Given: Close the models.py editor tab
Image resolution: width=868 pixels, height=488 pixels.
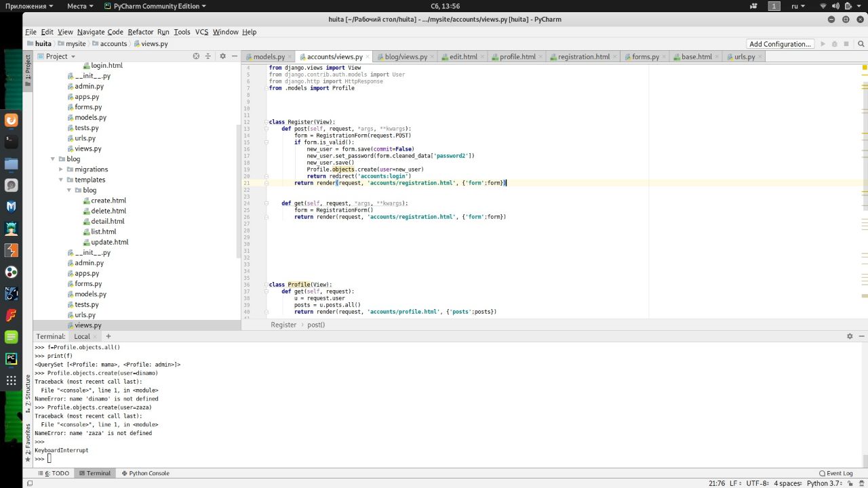Looking at the screenshot, I should point(291,57).
